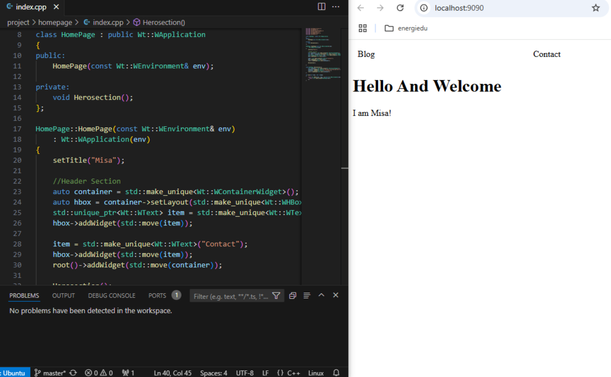Close the bottom panel
This screenshot has width=611, height=377.
point(336,295)
